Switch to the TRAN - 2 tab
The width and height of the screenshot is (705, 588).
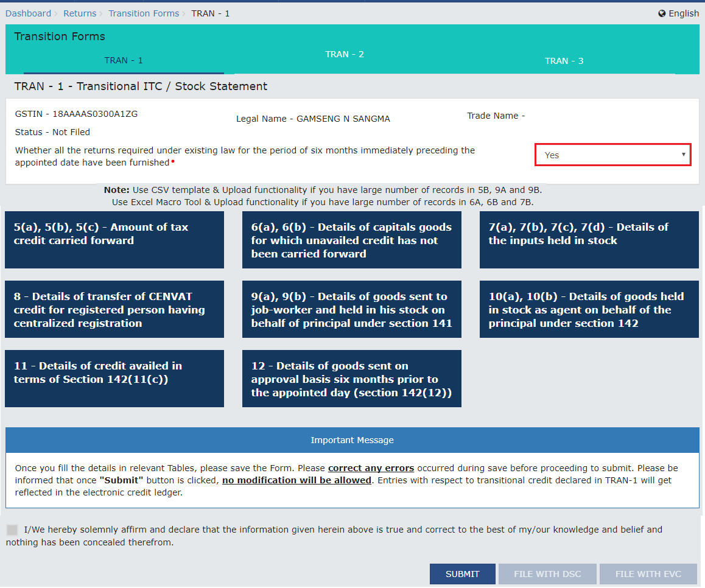point(345,55)
